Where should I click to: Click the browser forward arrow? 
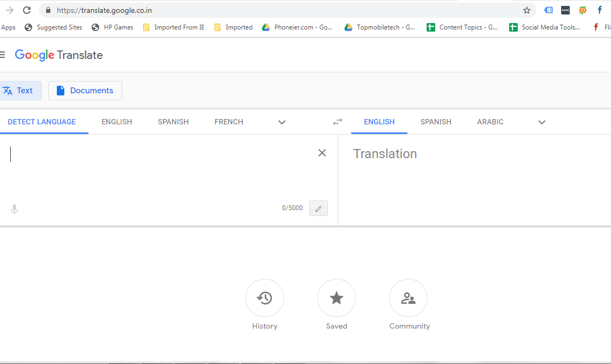tap(9, 10)
